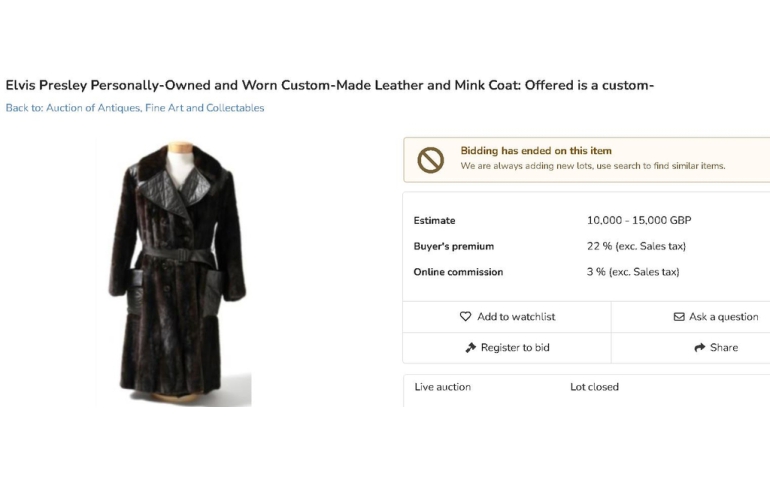Click the heart icon beside Add to watchlist
The height and width of the screenshot is (480, 770).
[x=465, y=316]
